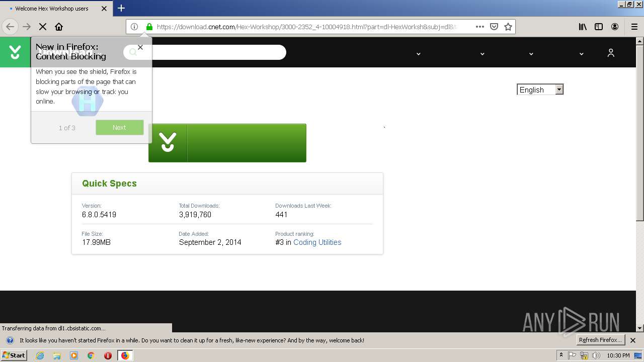The width and height of the screenshot is (644, 362).
Task: Open the site user profile icon
Action: click(611, 53)
